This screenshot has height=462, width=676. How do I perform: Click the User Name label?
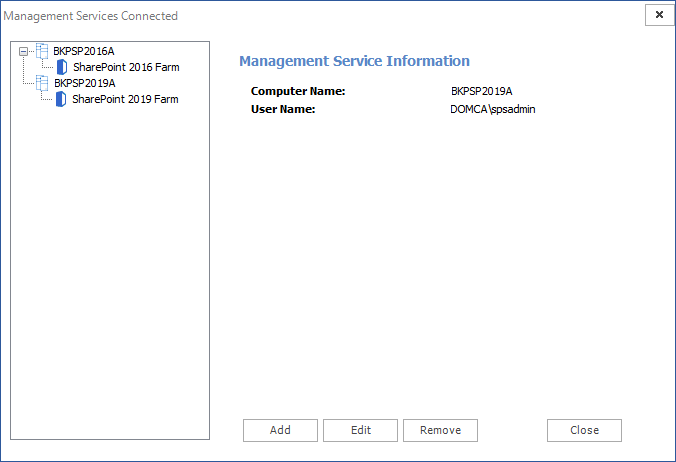[x=283, y=109]
